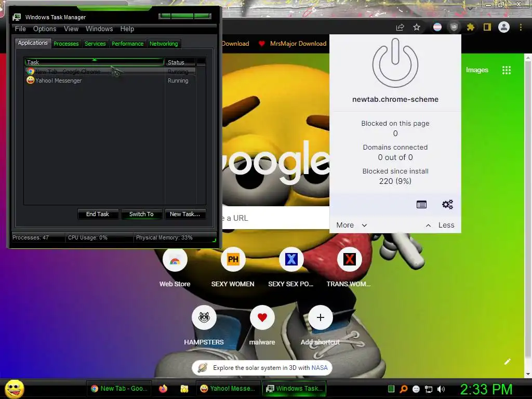
Task: Sort by the Status column header
Action: click(x=180, y=62)
